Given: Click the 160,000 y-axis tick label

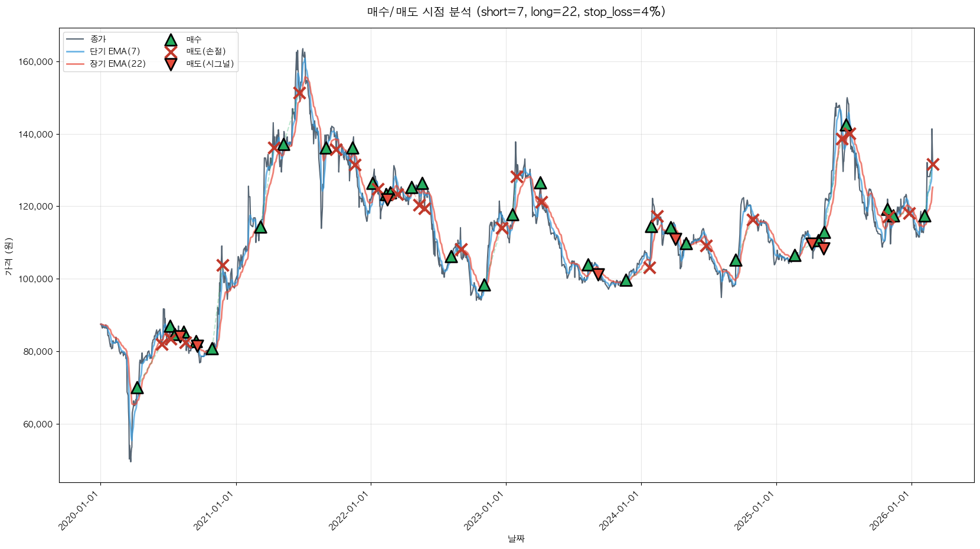Looking at the screenshot, I should coord(37,62).
